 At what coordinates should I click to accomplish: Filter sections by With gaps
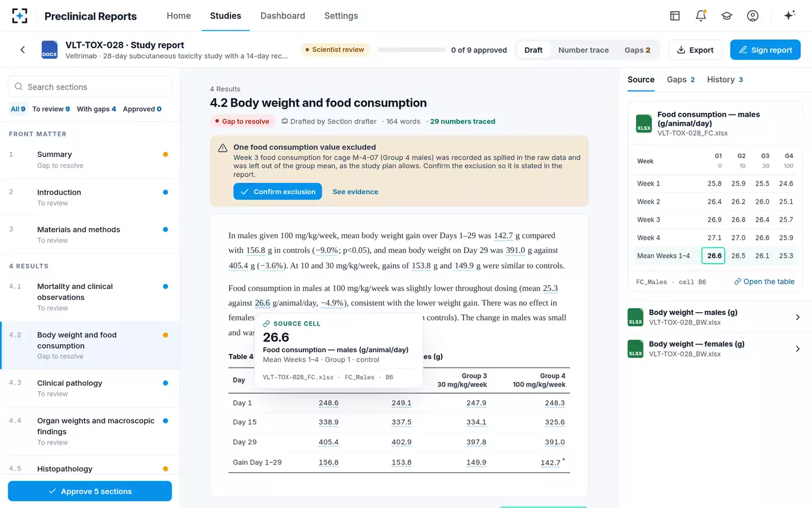coord(96,109)
